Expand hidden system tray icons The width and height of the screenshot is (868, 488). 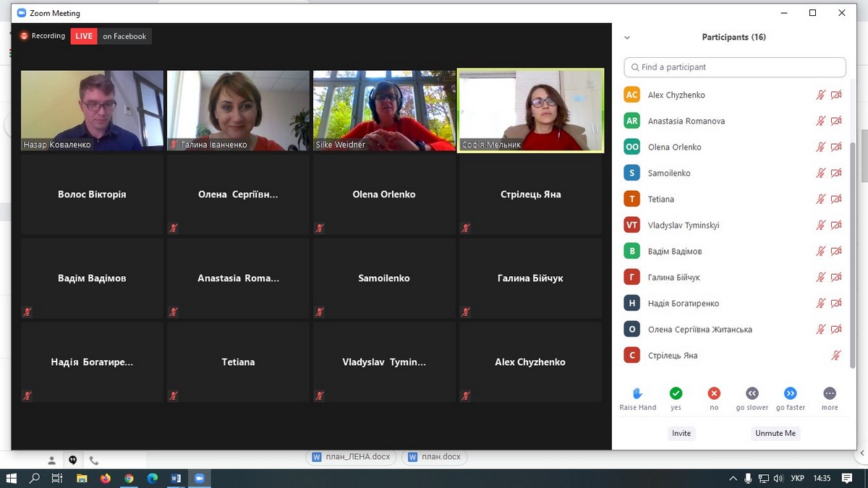point(733,479)
